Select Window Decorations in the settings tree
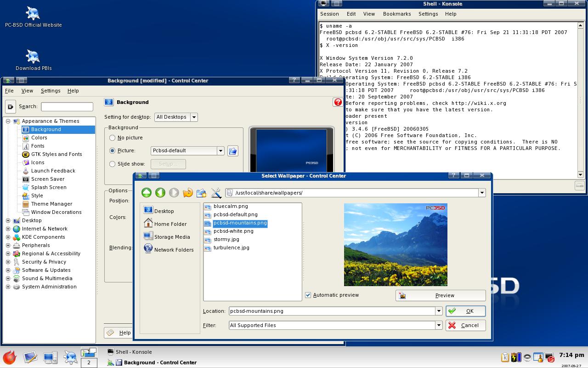This screenshot has height=368, width=588. pyautogui.click(x=56, y=213)
